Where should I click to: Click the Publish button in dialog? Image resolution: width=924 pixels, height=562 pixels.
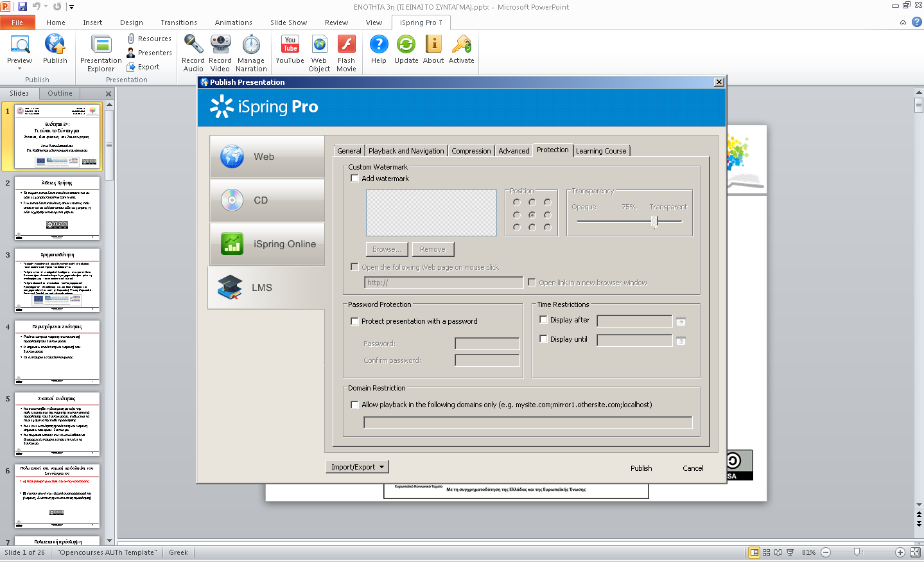click(x=641, y=468)
